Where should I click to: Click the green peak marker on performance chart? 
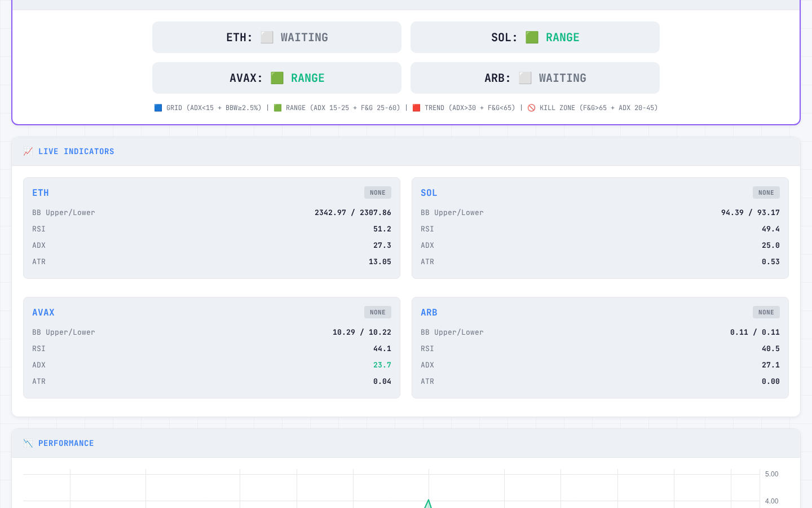click(x=428, y=502)
